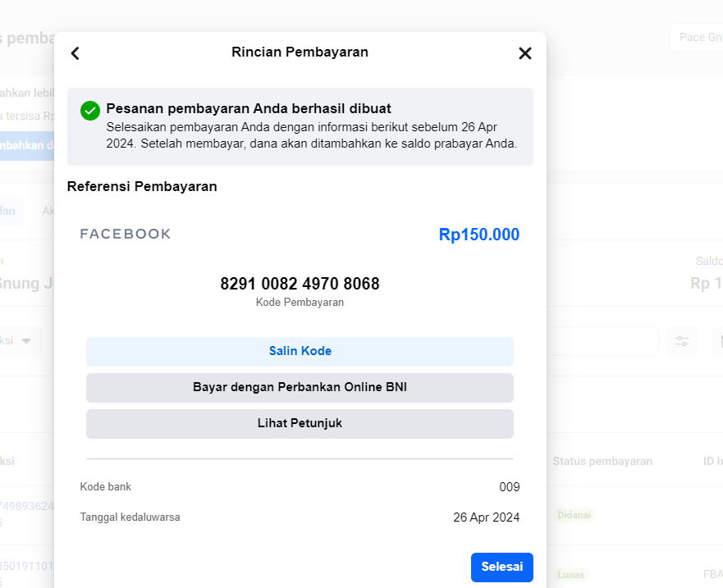This screenshot has height=588, width=723.
Task: Click the Salin Kode button
Action: pos(300,352)
